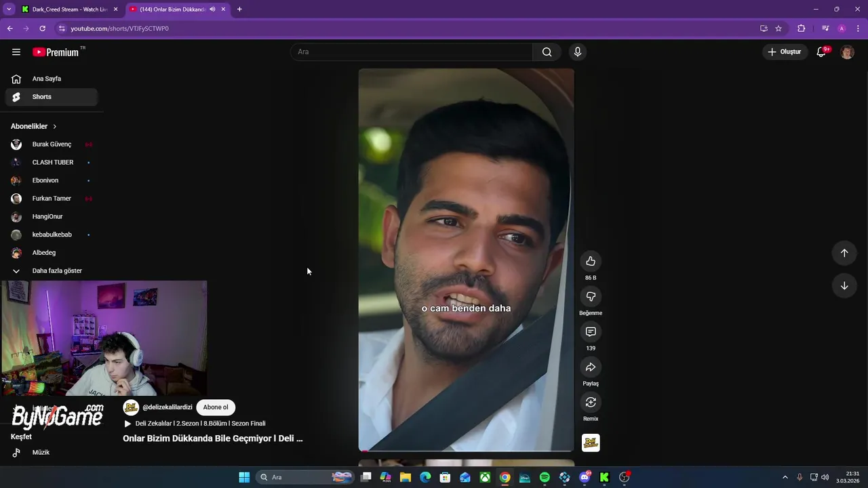The height and width of the screenshot is (488, 868).
Task: Click the Windows taskbar search box
Action: [305, 477]
